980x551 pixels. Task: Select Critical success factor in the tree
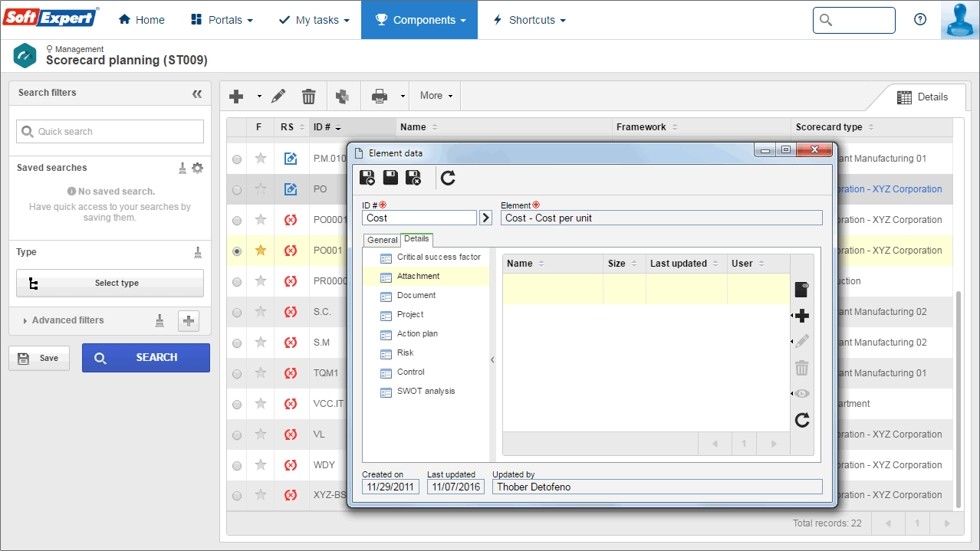tap(440, 257)
